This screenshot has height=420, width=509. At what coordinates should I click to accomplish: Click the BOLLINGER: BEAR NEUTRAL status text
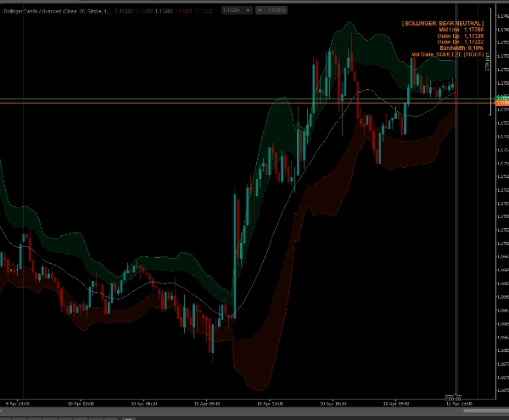[443, 24]
